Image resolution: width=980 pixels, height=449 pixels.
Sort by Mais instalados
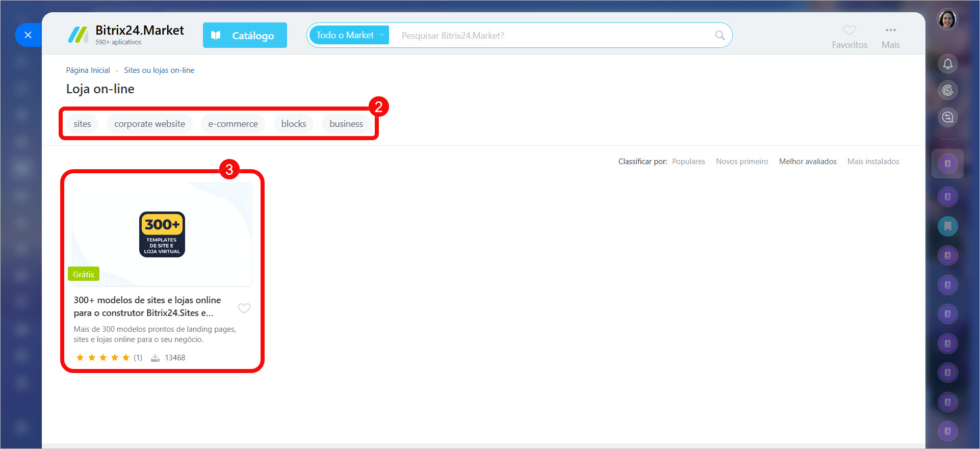(873, 162)
